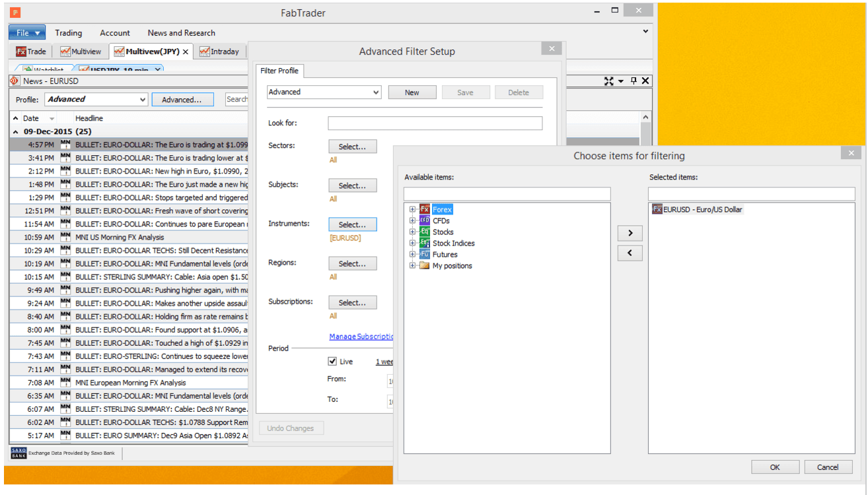Click Select... for Subjects
868x495 pixels.
[x=353, y=185]
